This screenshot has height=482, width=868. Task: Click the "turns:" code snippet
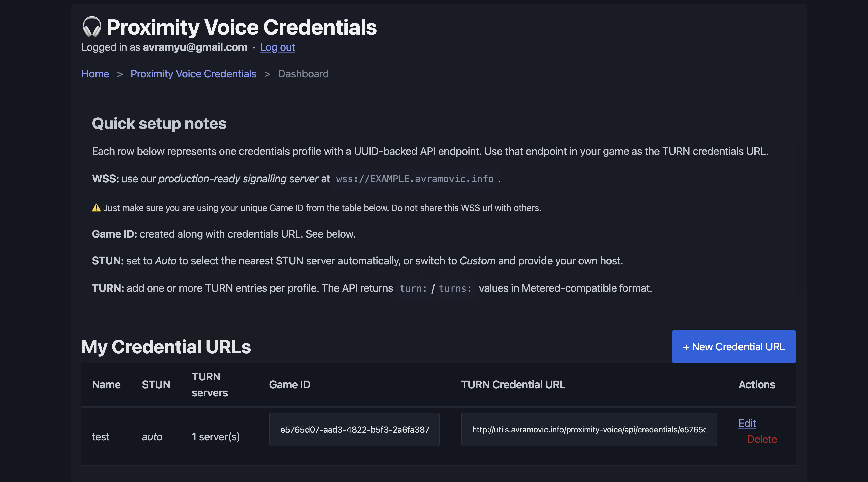pyautogui.click(x=455, y=288)
